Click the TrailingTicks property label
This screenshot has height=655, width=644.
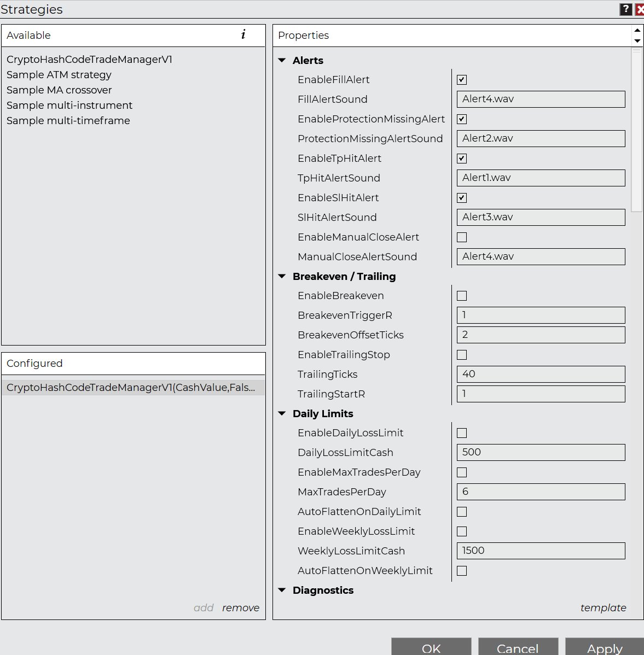click(327, 375)
